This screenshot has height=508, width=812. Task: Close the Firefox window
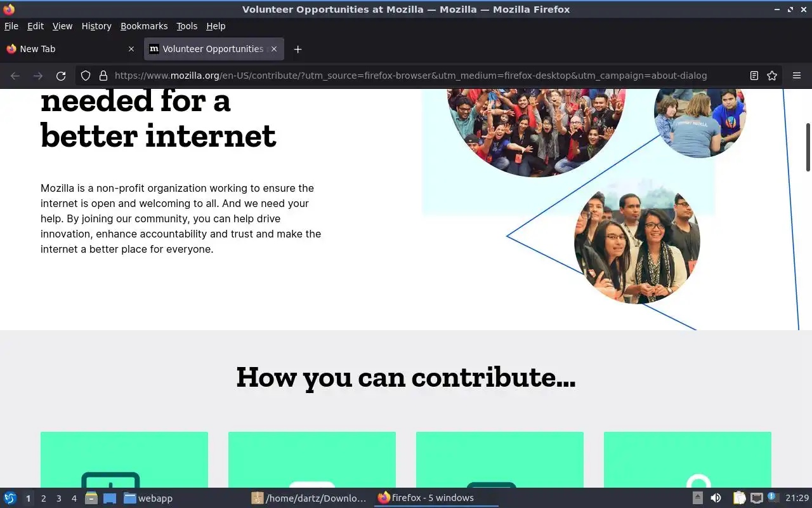click(x=803, y=10)
